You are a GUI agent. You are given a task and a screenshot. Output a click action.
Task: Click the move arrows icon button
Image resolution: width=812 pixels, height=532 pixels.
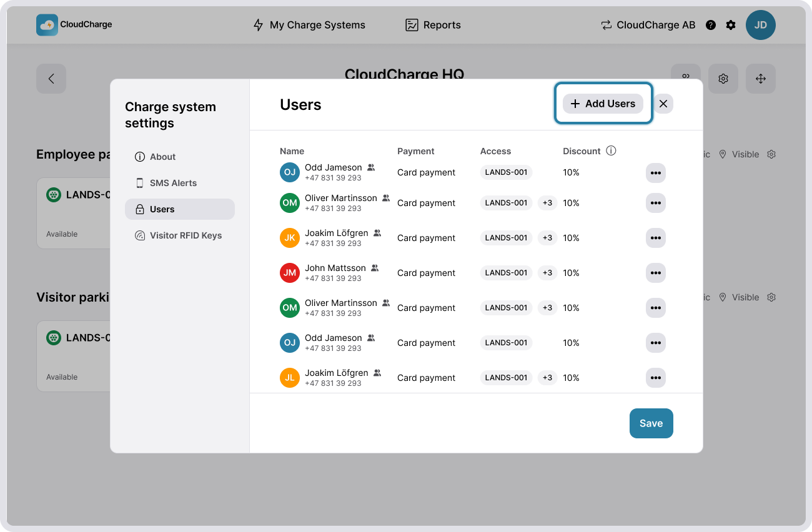tap(761, 79)
